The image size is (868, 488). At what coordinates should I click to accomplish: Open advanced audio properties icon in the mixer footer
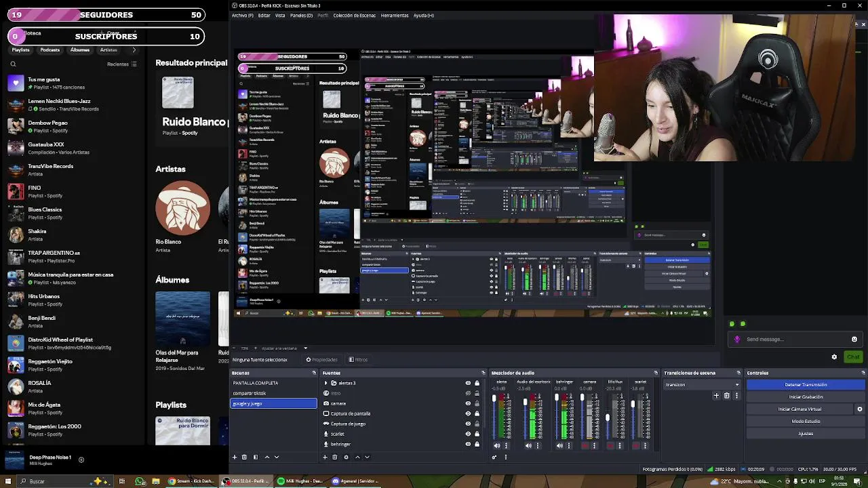click(494, 457)
